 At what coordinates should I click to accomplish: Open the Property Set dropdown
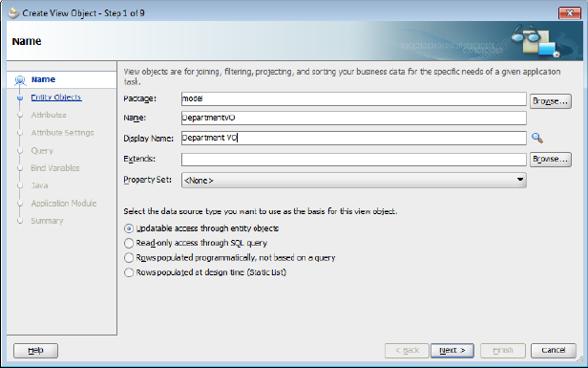point(353,181)
